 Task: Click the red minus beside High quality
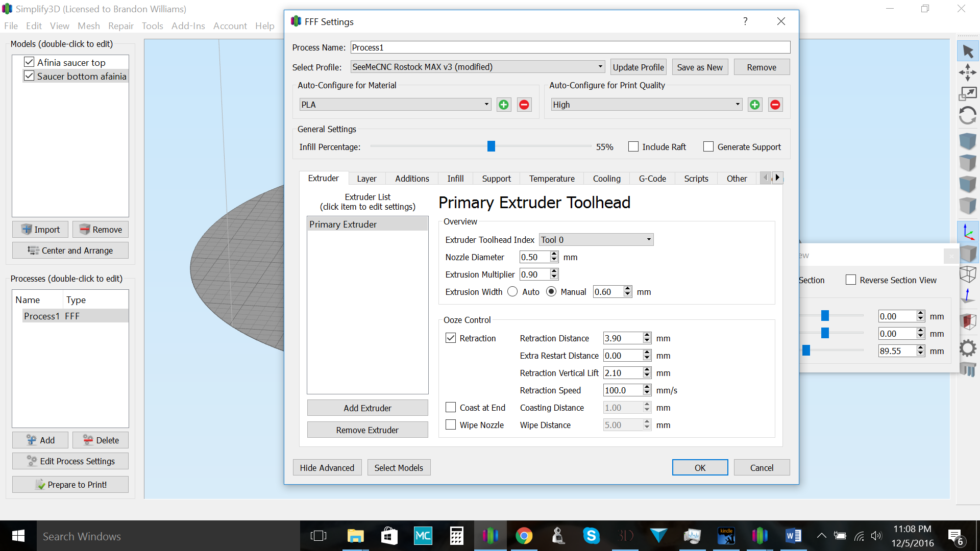(775, 105)
